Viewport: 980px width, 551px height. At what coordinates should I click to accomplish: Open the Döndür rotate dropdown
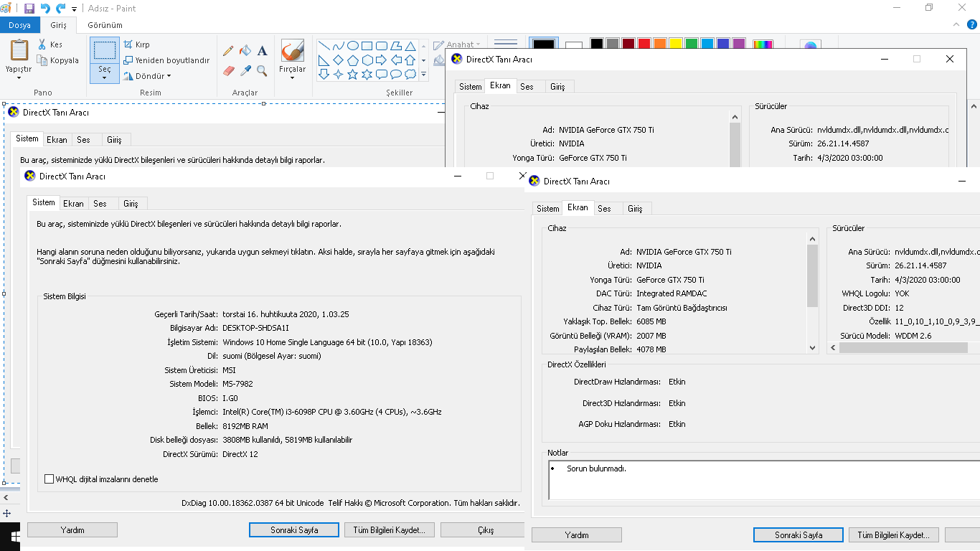[x=148, y=76]
